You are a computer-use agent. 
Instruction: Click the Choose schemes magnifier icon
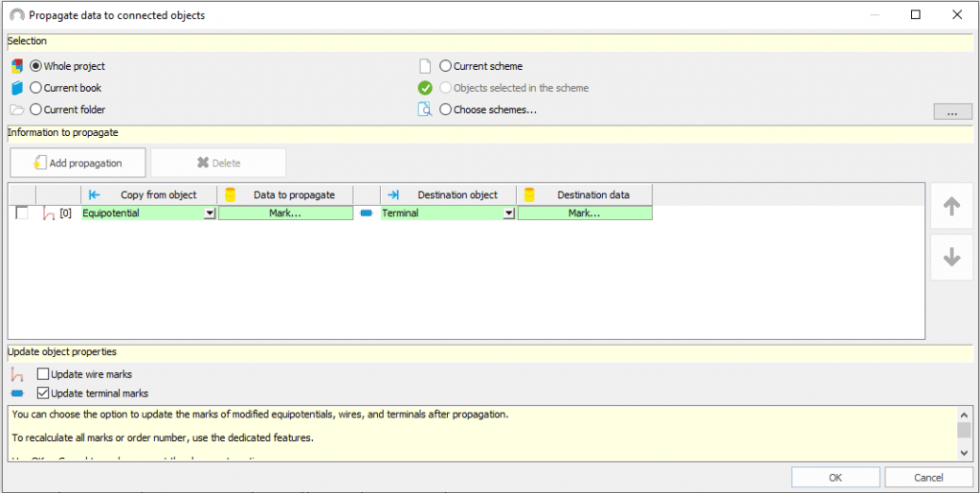426,110
